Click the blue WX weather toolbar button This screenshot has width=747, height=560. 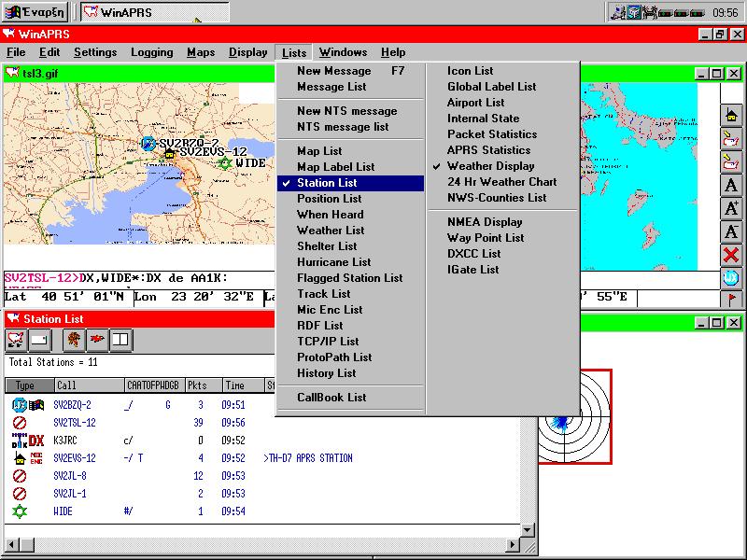tap(731, 278)
